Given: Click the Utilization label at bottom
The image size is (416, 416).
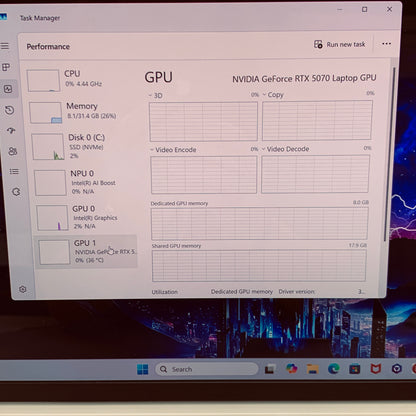Looking at the screenshot, I should 165,292.
